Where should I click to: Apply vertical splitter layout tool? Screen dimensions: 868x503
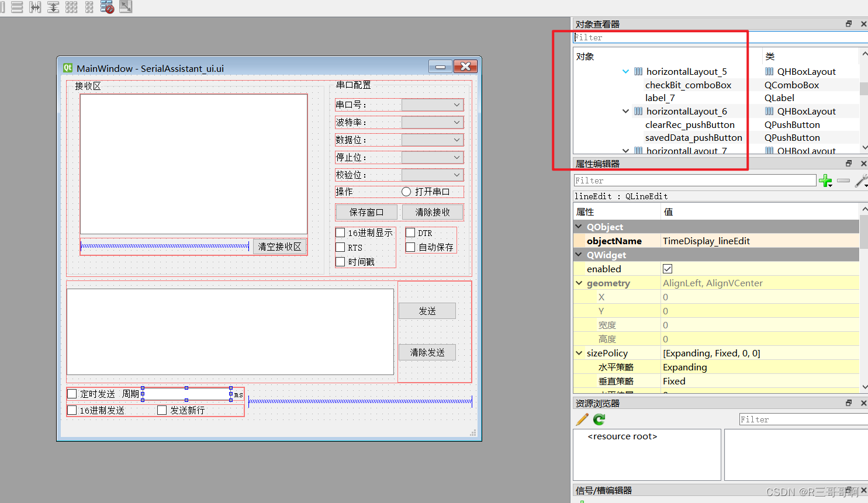tap(53, 7)
